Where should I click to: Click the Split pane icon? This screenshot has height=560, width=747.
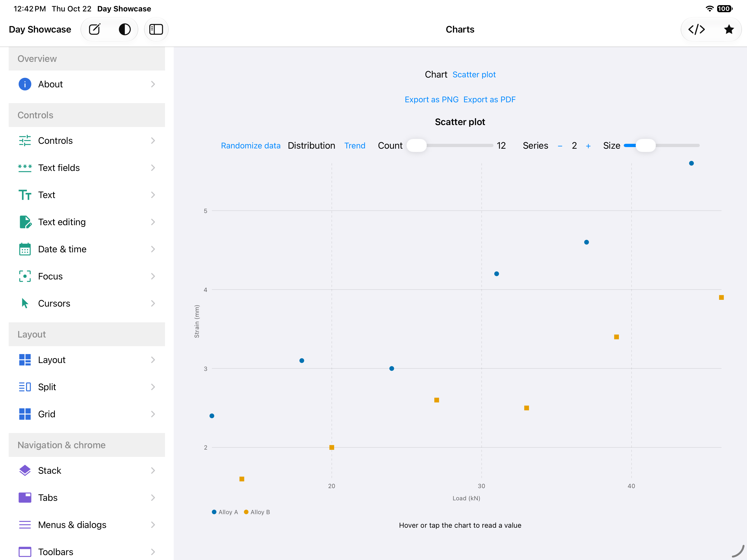pos(25,387)
